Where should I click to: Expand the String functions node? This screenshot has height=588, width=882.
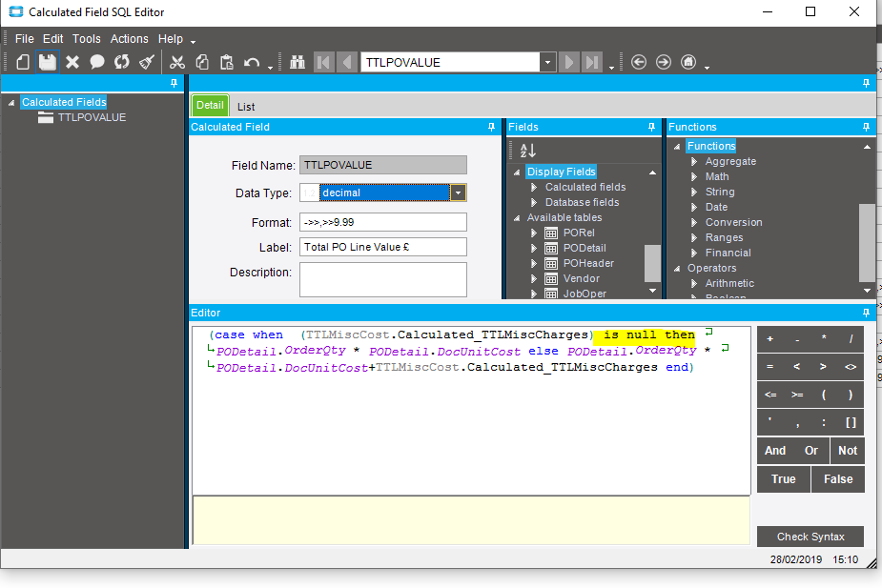(694, 192)
